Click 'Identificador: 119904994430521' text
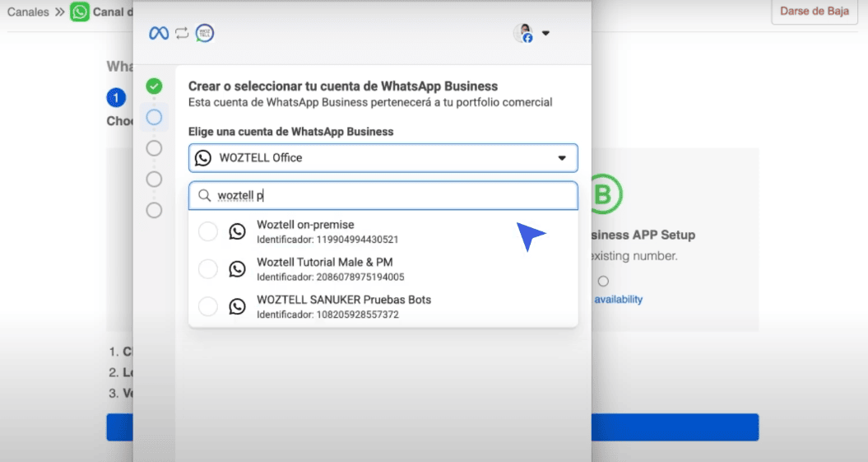Screen dimensions: 868x462 point(327,240)
